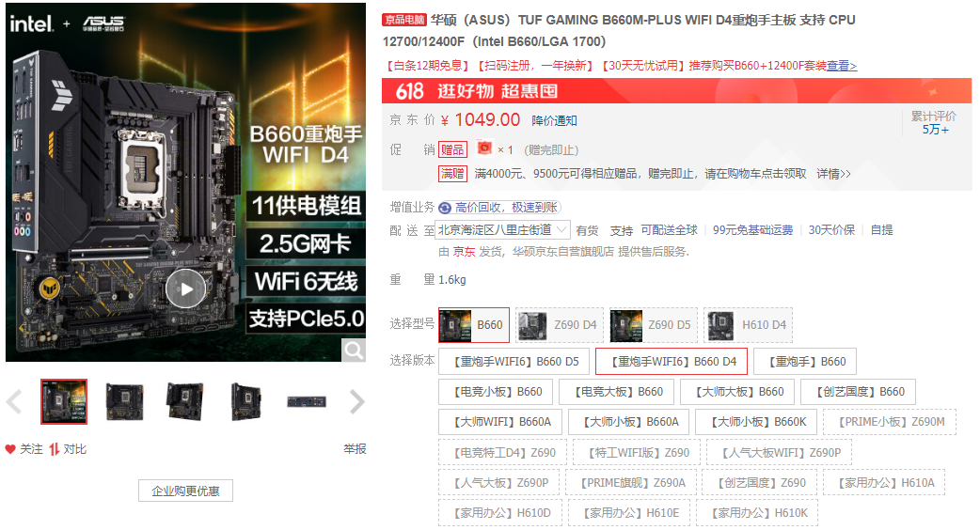The height and width of the screenshot is (530, 980).
Task: Choose version 【重炮手WIFI6】B660 D5
Action: pos(514,362)
